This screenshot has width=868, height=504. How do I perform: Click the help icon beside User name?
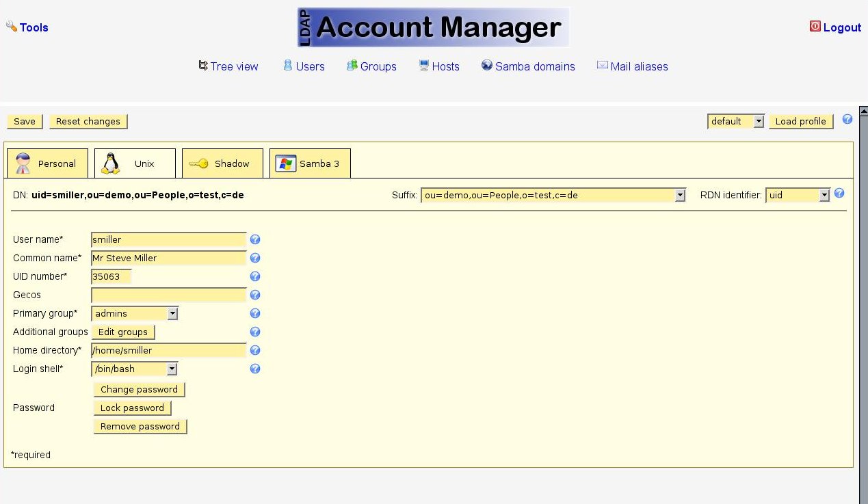255,239
